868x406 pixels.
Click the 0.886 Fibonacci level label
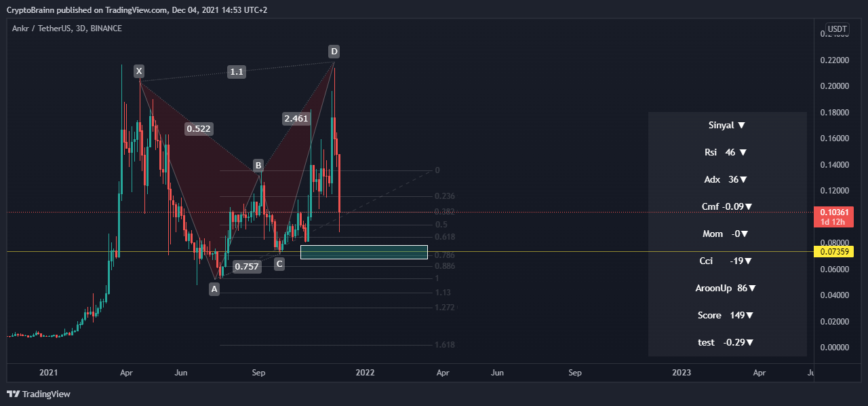(445, 266)
